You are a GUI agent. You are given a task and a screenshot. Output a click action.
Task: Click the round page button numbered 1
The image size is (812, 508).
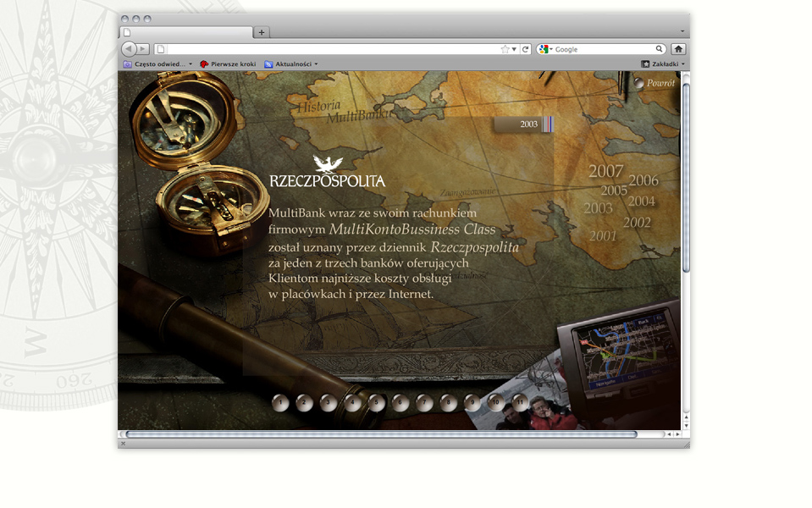point(280,403)
